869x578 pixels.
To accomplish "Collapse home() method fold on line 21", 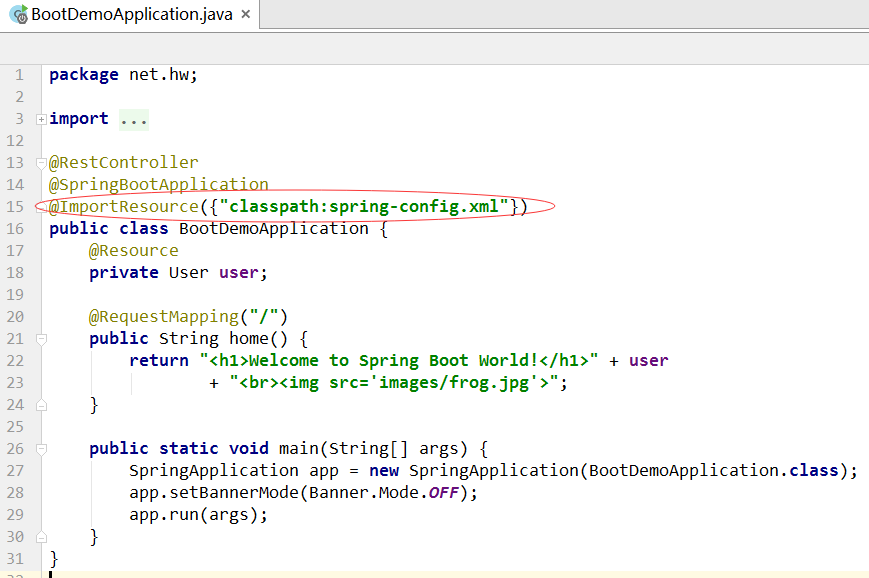I will pos(41,339).
